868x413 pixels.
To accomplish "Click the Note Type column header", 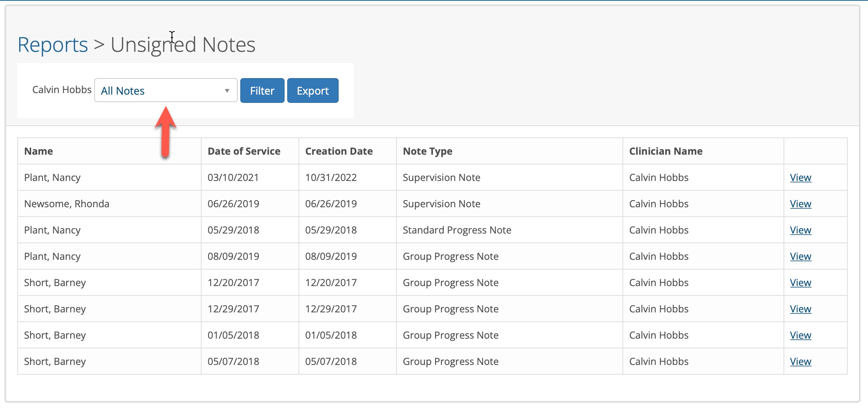I will [427, 151].
